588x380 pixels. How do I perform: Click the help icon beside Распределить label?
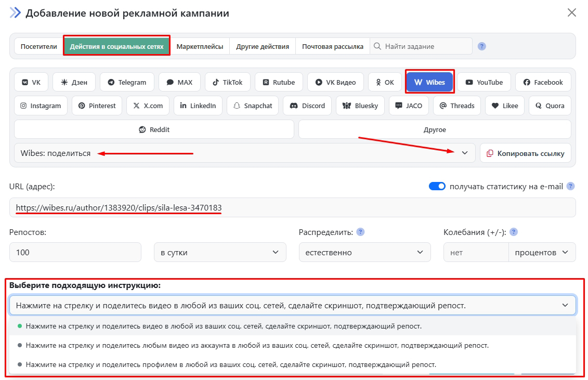coord(360,232)
